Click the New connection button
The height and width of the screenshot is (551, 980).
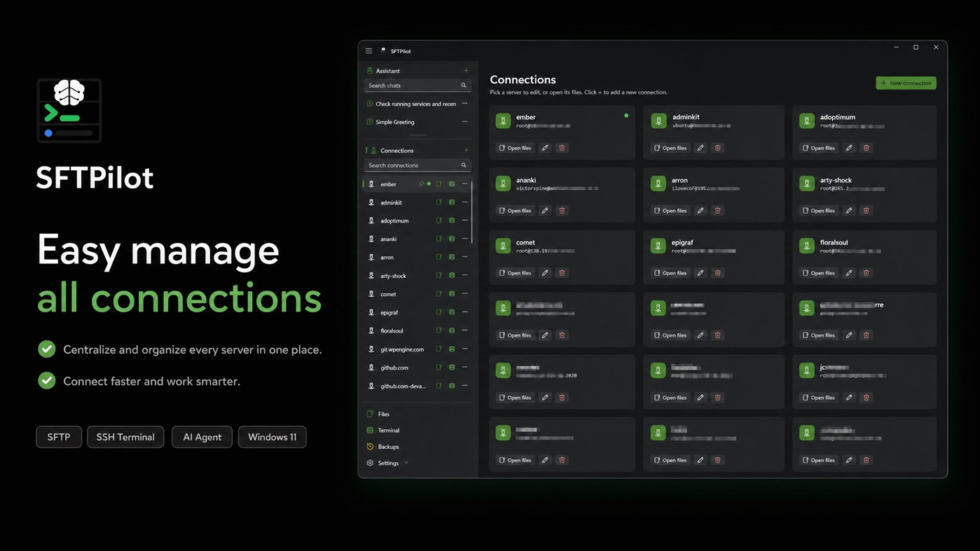pos(906,83)
